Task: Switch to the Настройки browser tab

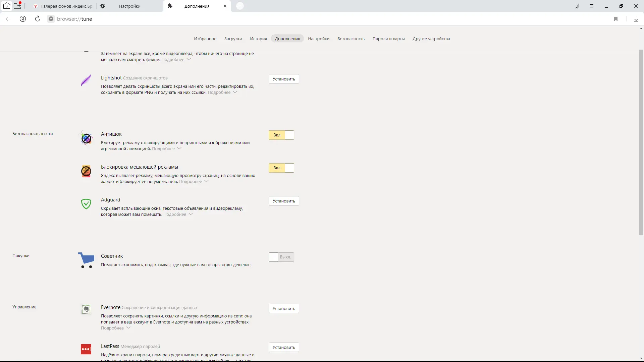Action: click(x=130, y=6)
